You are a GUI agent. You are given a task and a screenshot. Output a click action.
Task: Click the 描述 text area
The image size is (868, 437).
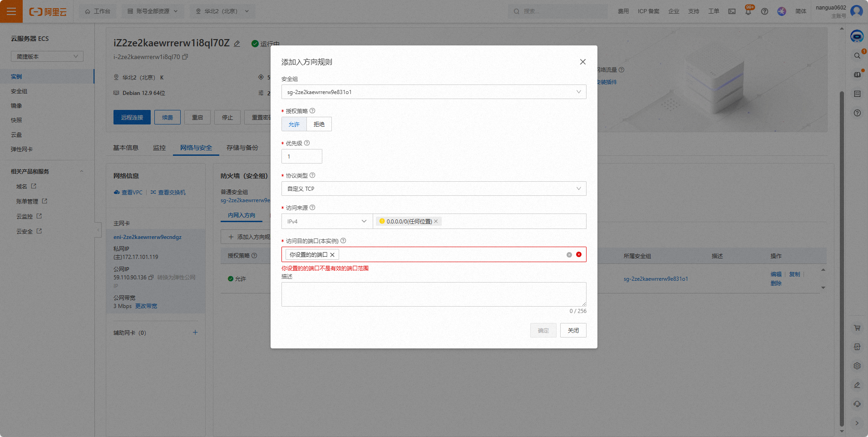(434, 294)
